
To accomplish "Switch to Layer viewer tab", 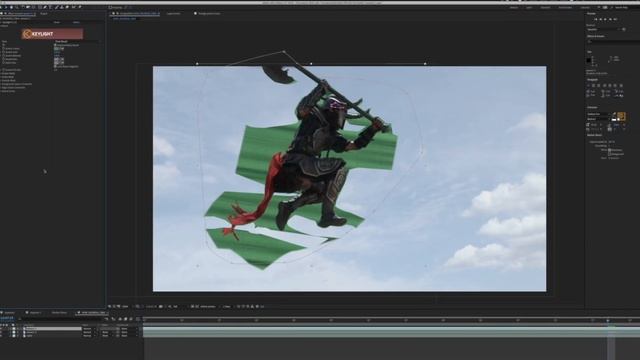I will click(173, 13).
